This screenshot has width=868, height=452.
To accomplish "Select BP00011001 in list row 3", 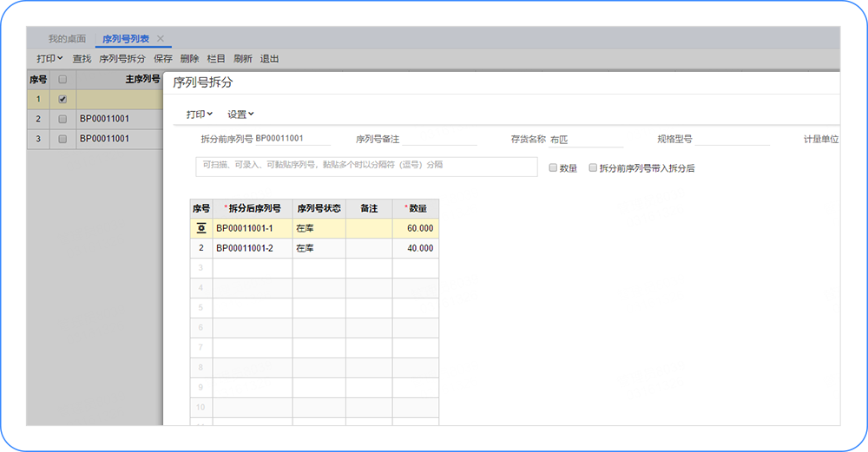I will (x=105, y=139).
